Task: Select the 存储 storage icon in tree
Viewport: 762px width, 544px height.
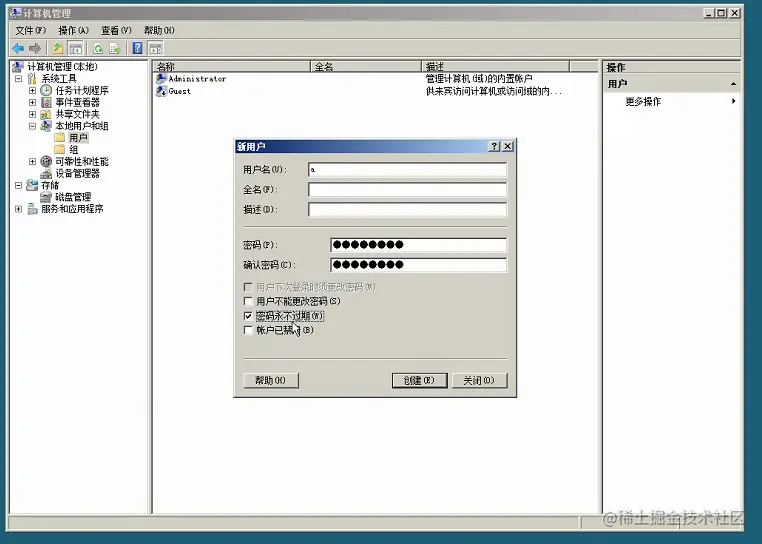Action: coord(32,185)
